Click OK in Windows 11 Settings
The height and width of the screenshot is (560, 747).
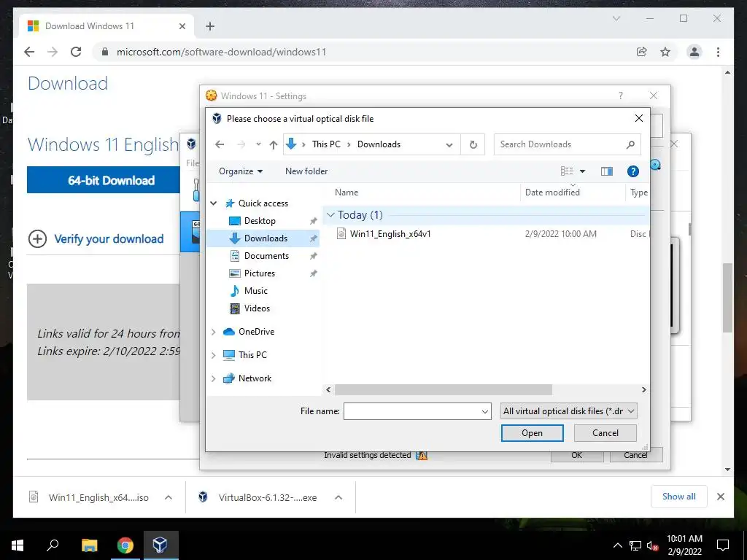[577, 455]
